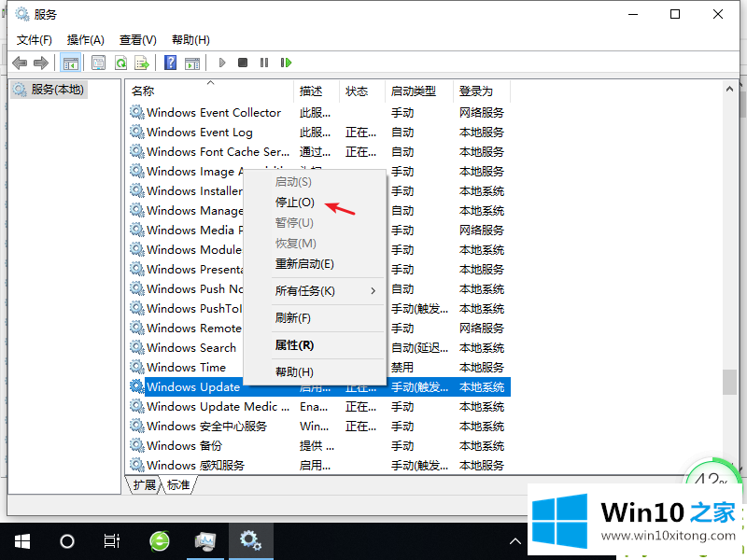The width and height of the screenshot is (747, 560).
Task: Sort by the 状态 column header
Action: [362, 91]
